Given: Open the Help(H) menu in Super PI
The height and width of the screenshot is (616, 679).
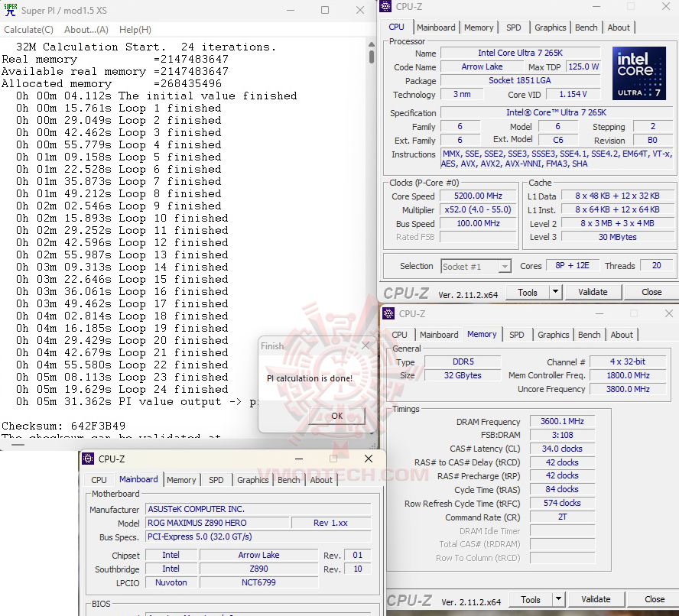Looking at the screenshot, I should pyautogui.click(x=135, y=30).
